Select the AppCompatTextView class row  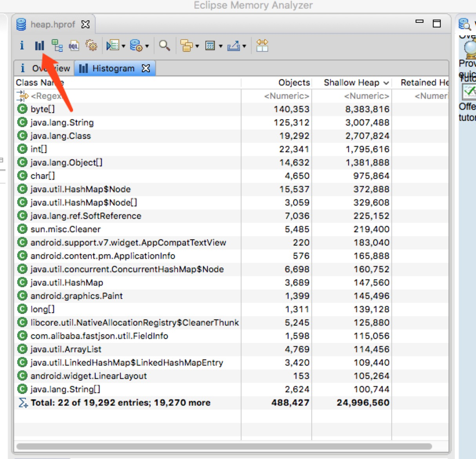(x=231, y=242)
